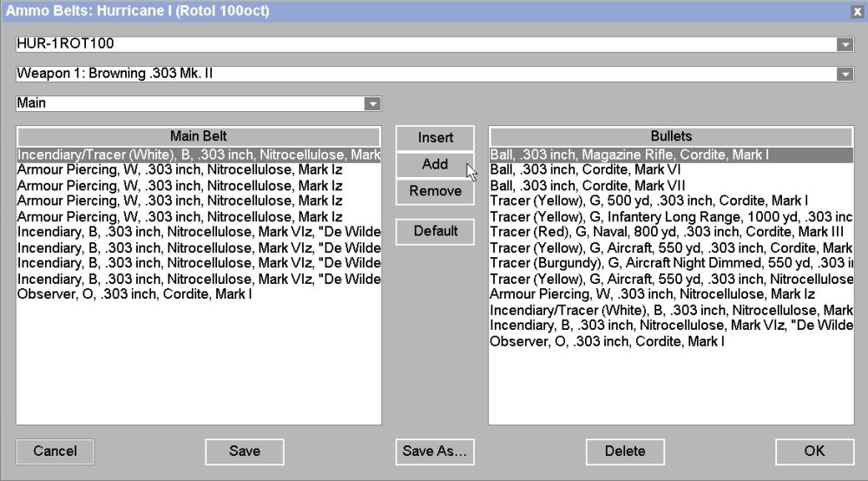This screenshot has width=868, height=481.
Task: Reset the belt with Default button
Action: 435,231
